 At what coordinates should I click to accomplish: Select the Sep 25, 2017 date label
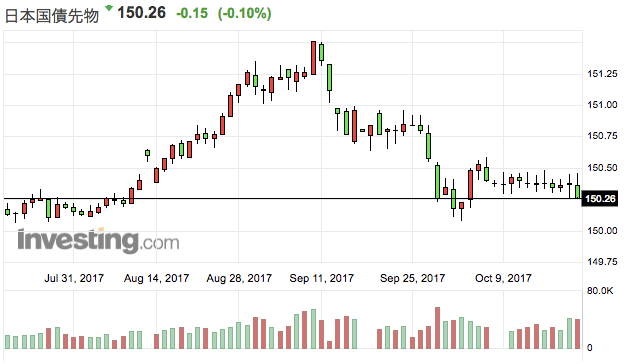point(413,278)
